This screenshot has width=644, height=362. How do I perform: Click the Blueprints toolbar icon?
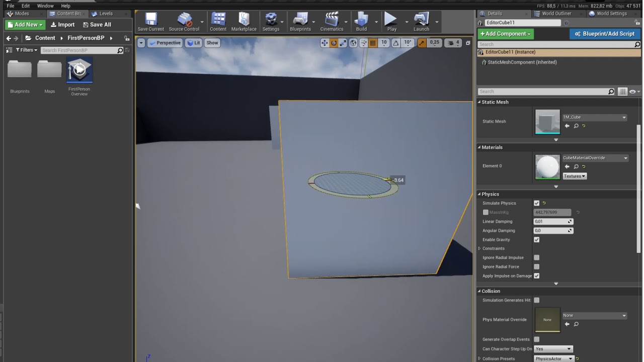300,22
